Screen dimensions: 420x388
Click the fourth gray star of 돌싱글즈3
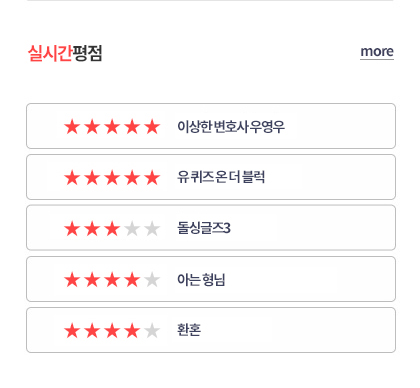(x=132, y=229)
